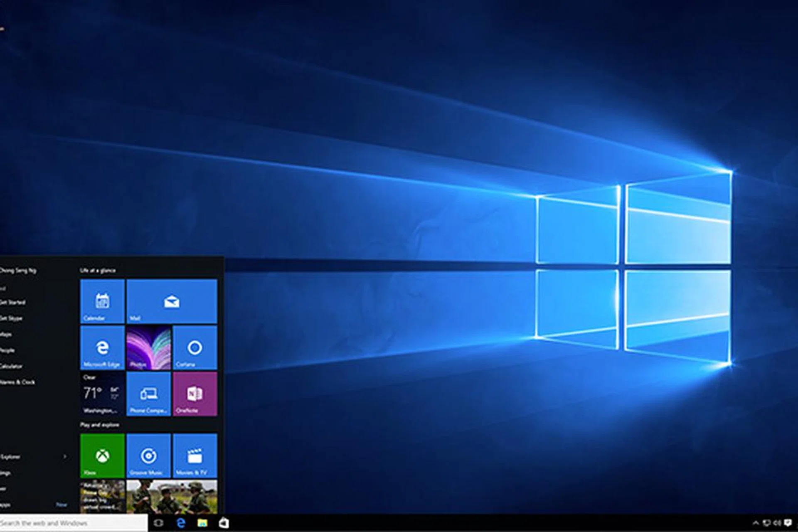Open the Mail tile
The height and width of the screenshot is (532, 798).
tap(172, 301)
